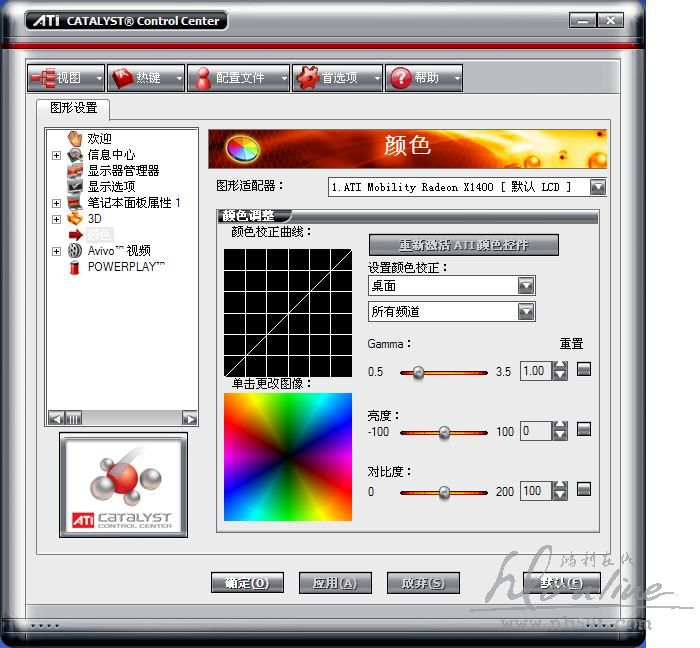Click the contrast value field 100
700x648 pixels.
(x=536, y=491)
